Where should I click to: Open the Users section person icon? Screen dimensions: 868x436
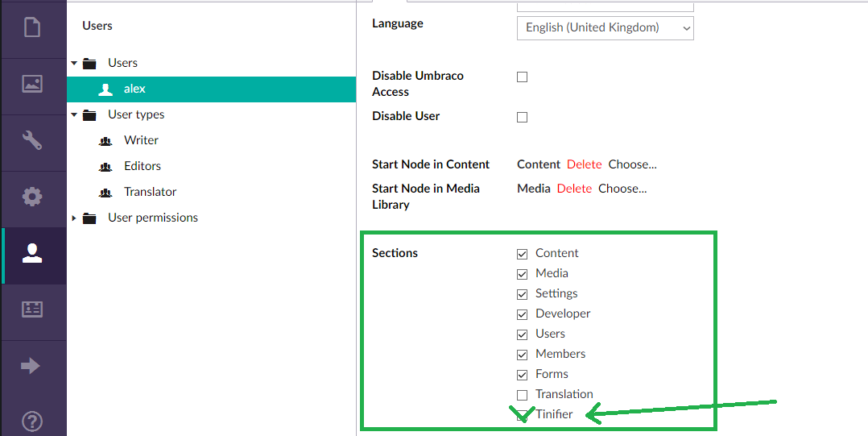pyautogui.click(x=32, y=253)
